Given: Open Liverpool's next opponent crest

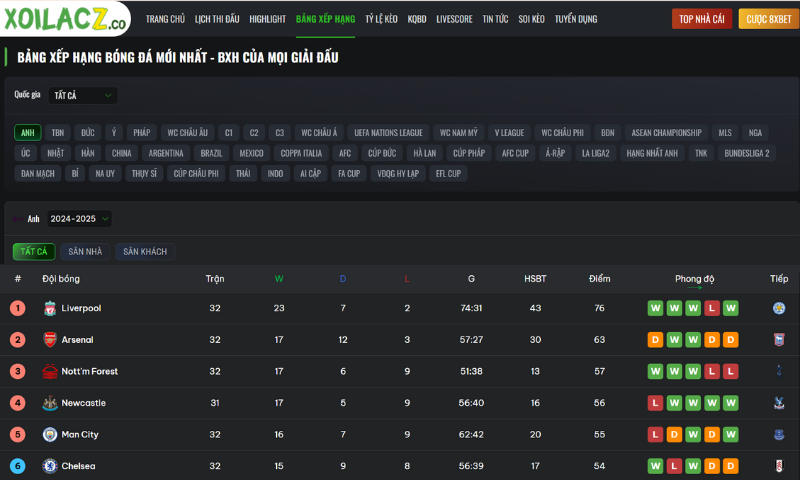Looking at the screenshot, I should 779,308.
